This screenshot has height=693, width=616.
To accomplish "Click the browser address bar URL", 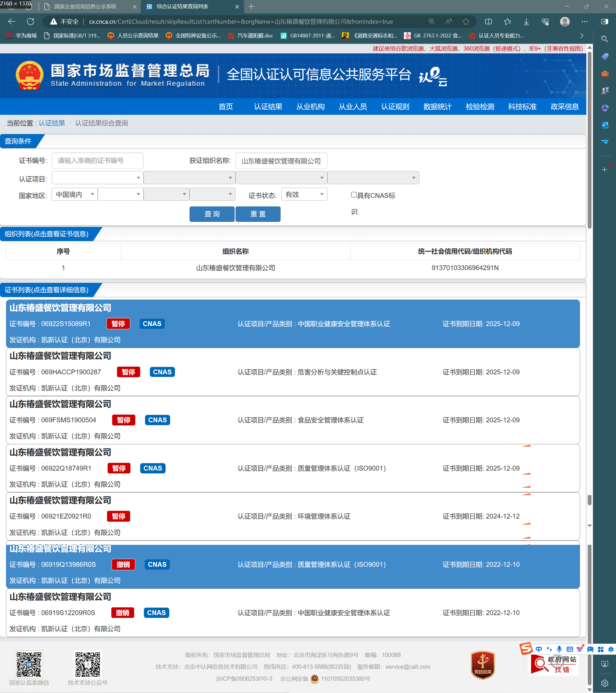I will [x=241, y=22].
